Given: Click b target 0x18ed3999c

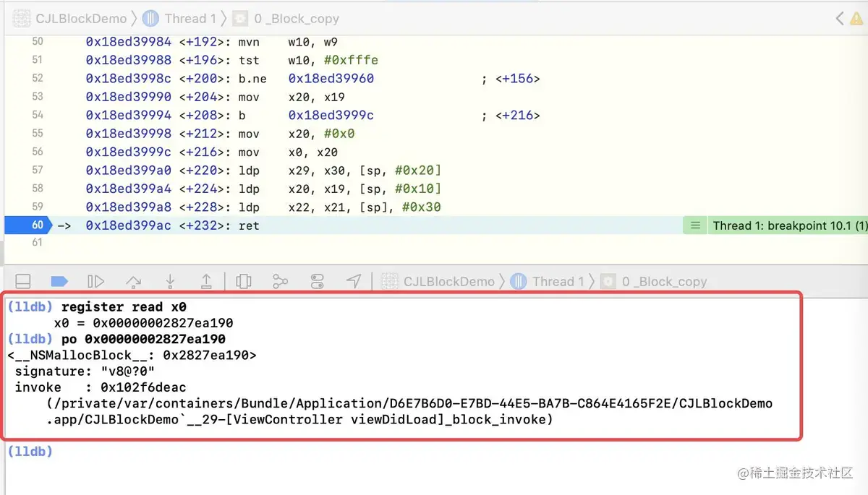Looking at the screenshot, I should (331, 115).
